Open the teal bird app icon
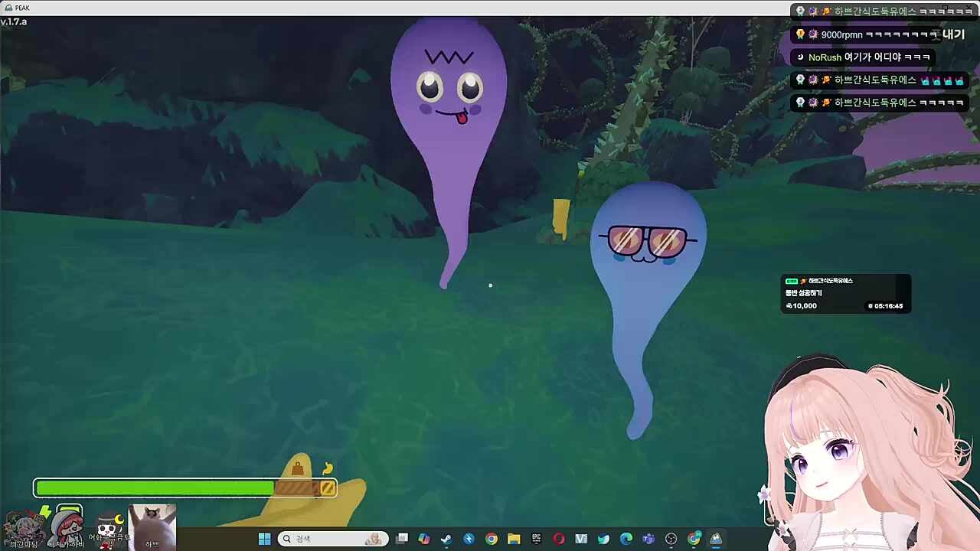This screenshot has height=551, width=980. click(x=603, y=539)
